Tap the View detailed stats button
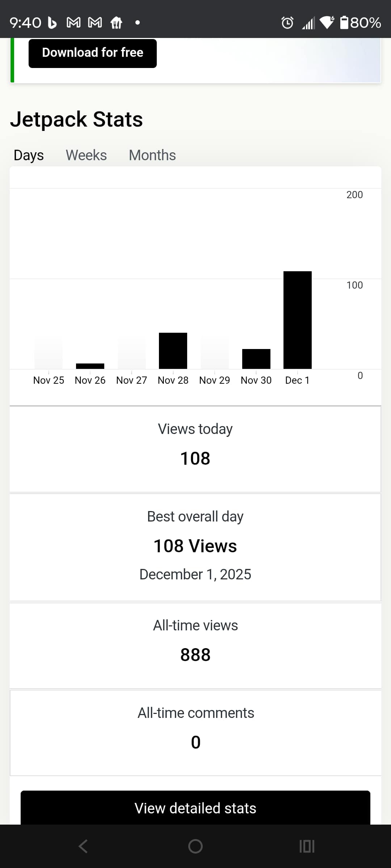 pos(195,808)
